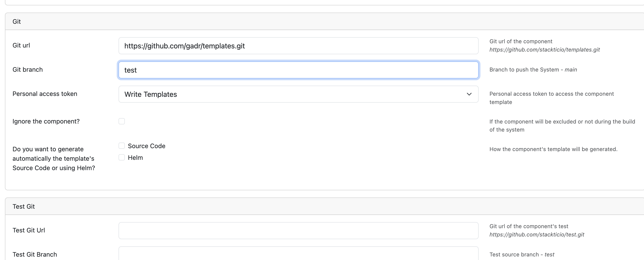644x260 pixels.
Task: Click the Write Templates selected value
Action: click(151, 94)
